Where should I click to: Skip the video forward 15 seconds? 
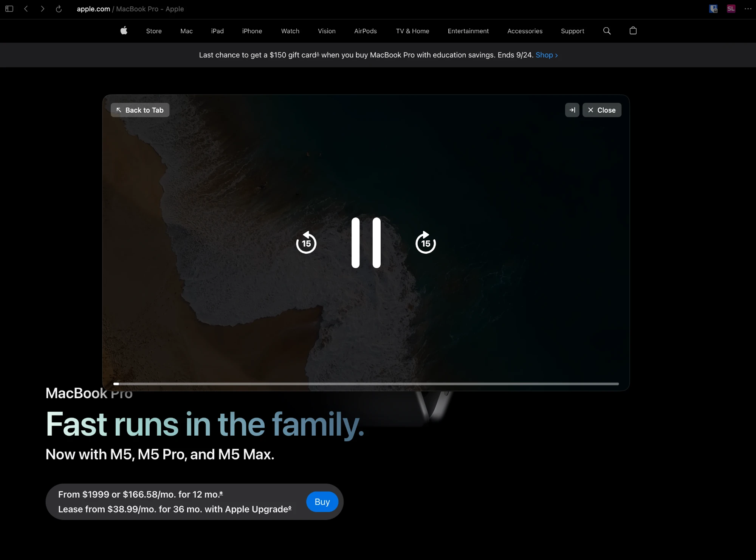[x=426, y=242]
